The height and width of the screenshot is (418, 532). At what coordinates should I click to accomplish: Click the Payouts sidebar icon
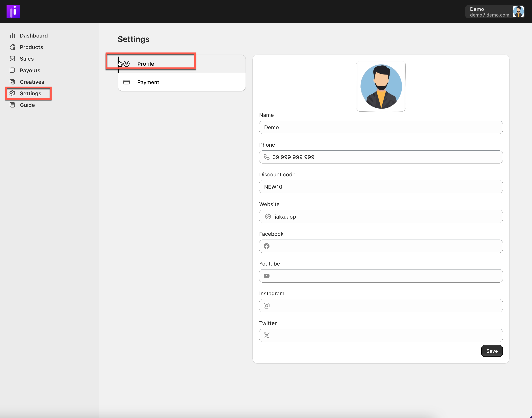coord(13,71)
